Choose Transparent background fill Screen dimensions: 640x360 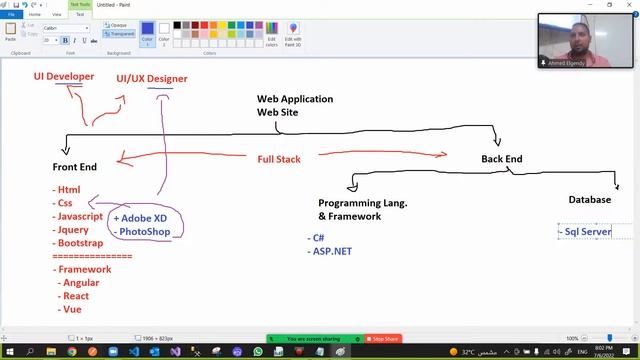119,34
